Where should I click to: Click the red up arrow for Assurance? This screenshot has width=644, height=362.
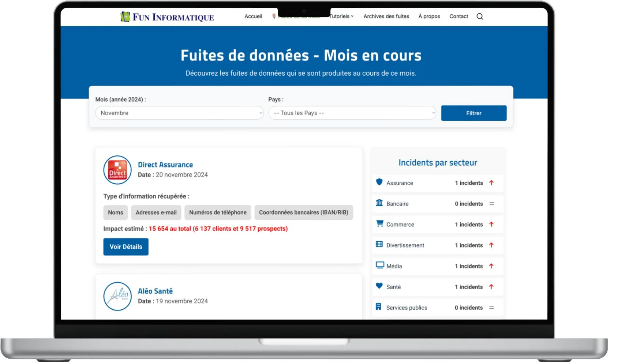[x=491, y=183]
